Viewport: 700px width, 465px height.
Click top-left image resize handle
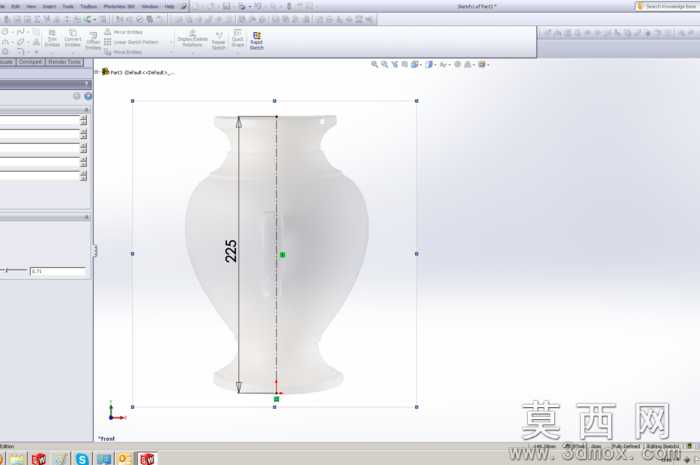[133, 101]
